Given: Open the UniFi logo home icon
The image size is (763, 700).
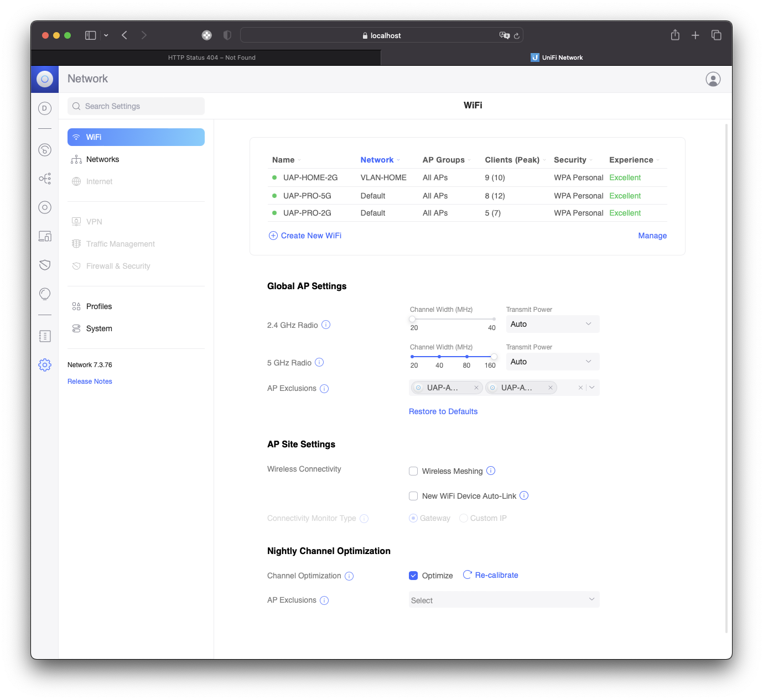Looking at the screenshot, I should click(x=45, y=79).
